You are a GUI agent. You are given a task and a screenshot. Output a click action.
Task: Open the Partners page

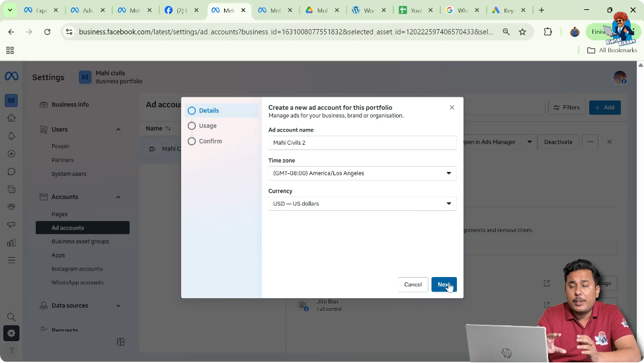pyautogui.click(x=62, y=160)
